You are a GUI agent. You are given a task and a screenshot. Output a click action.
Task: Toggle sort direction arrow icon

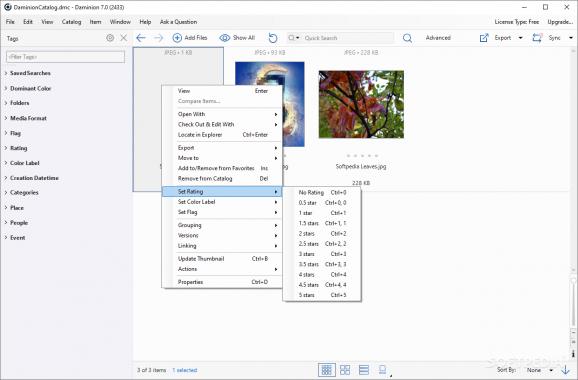[565, 370]
